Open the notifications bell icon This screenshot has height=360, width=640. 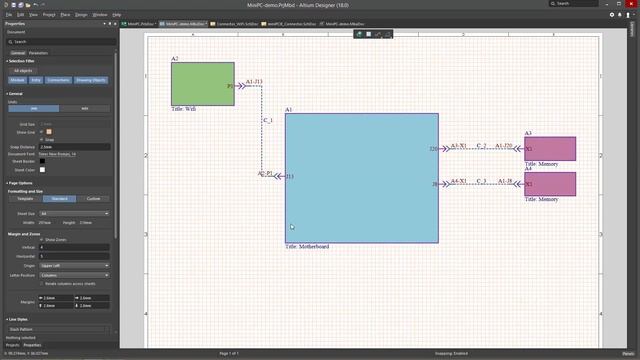pyautogui.click(x=620, y=15)
